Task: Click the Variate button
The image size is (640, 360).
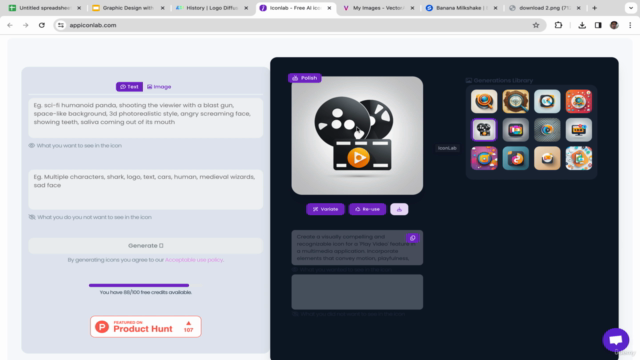Action: [x=325, y=209]
